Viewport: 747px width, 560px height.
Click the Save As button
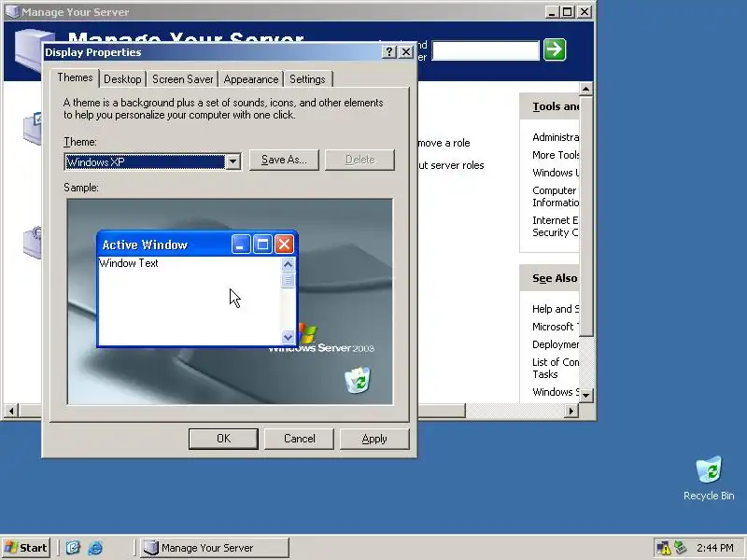click(x=284, y=160)
